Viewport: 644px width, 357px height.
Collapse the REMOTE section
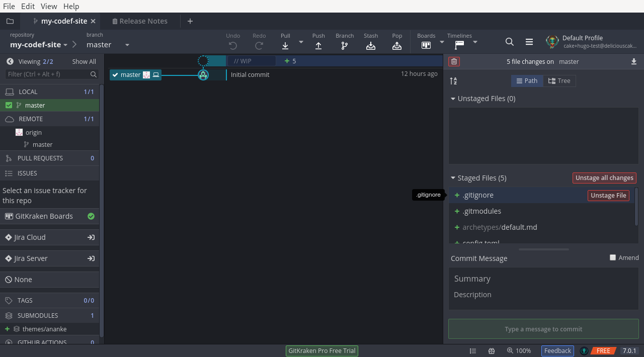[49, 119]
